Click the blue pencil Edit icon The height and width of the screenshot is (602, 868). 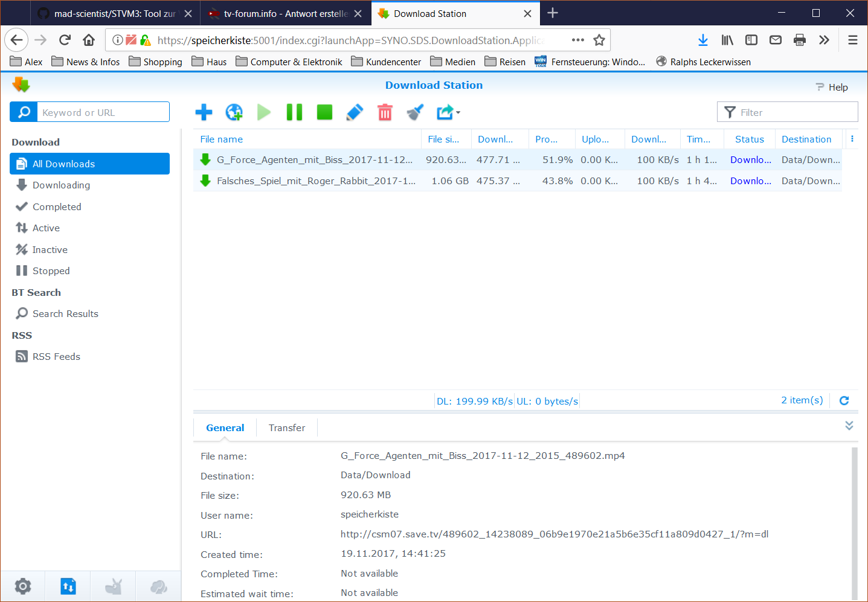[x=355, y=112]
